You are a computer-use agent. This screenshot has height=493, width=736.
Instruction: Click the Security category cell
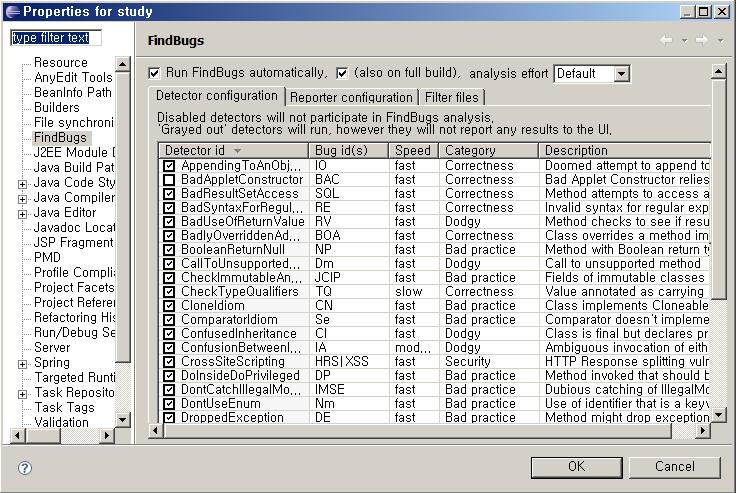tap(468, 362)
